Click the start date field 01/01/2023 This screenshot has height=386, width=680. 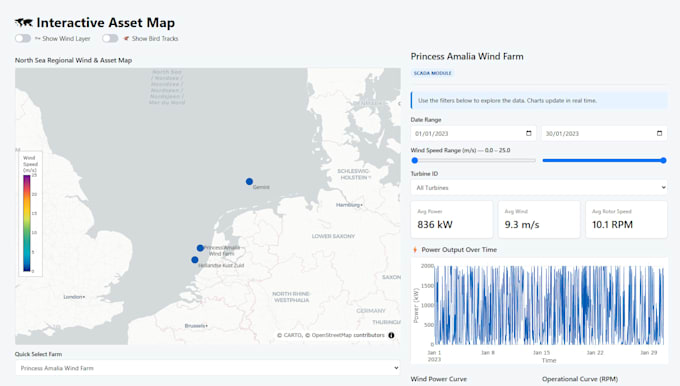click(473, 134)
